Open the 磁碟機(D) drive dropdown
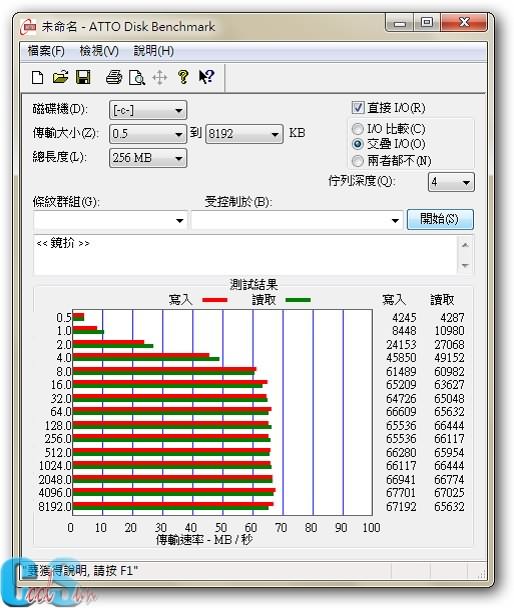 [148, 110]
